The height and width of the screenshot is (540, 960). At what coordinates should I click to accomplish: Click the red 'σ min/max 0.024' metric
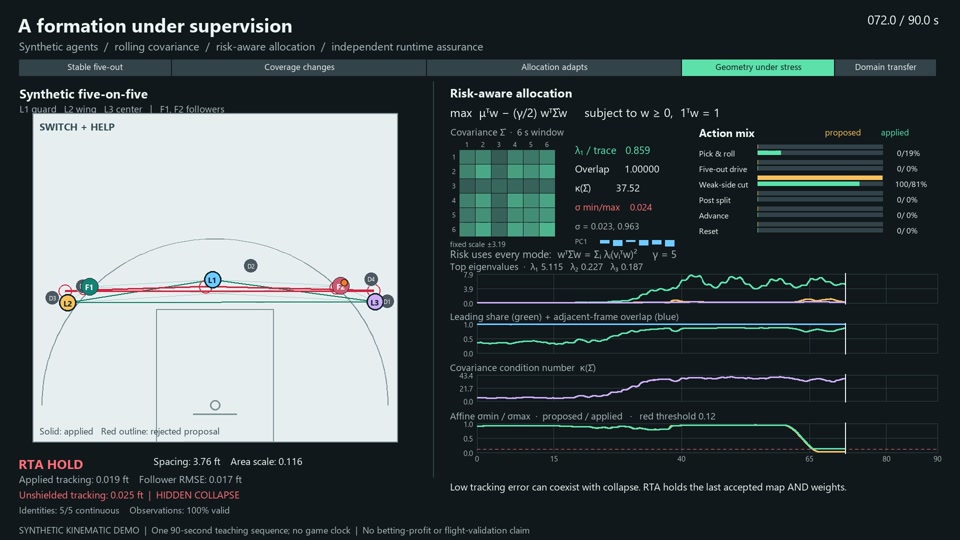point(613,208)
